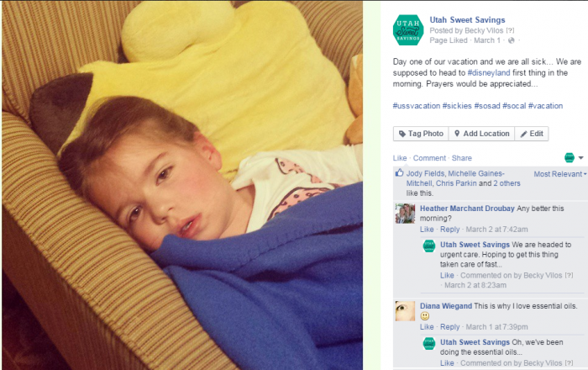Open the #disneyland hashtag link
This screenshot has height=370, width=588.
pos(489,73)
